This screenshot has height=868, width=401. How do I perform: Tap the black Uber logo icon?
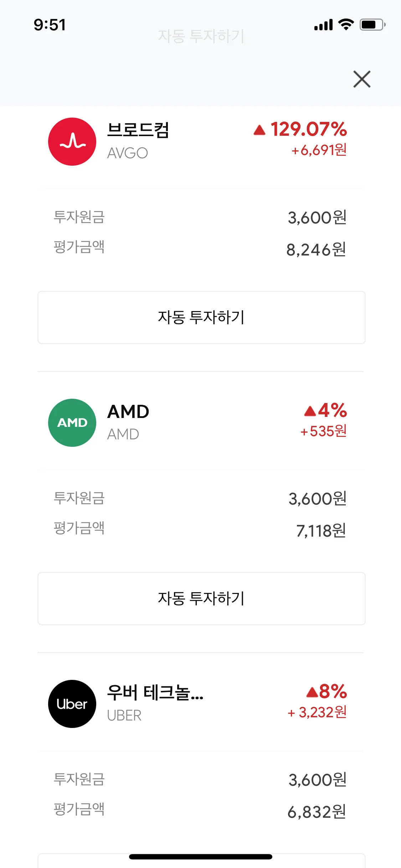click(72, 704)
